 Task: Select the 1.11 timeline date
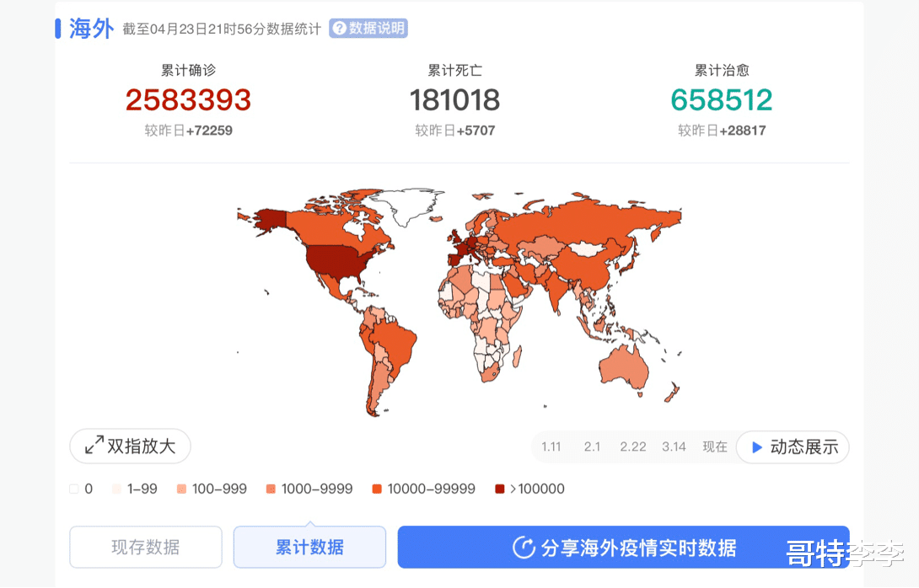551,446
